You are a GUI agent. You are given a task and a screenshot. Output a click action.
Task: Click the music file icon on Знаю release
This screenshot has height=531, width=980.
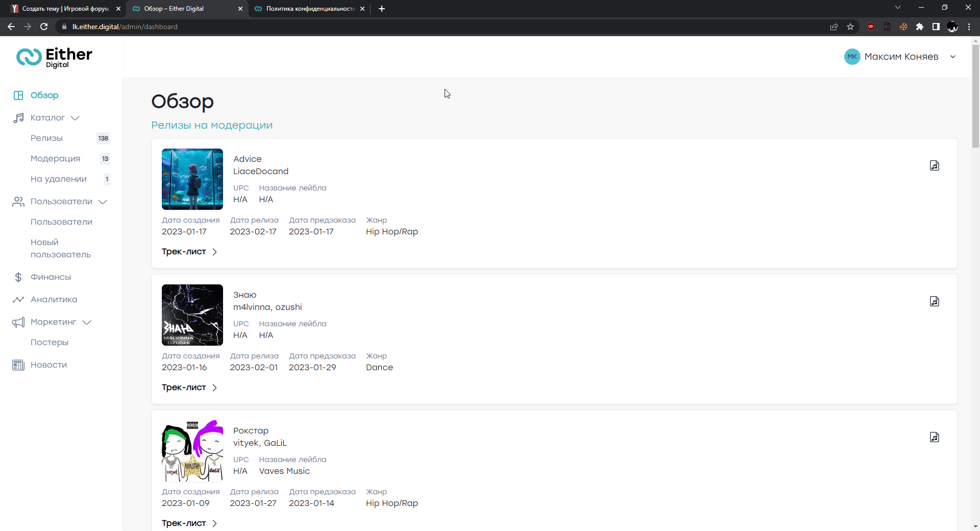tap(934, 301)
